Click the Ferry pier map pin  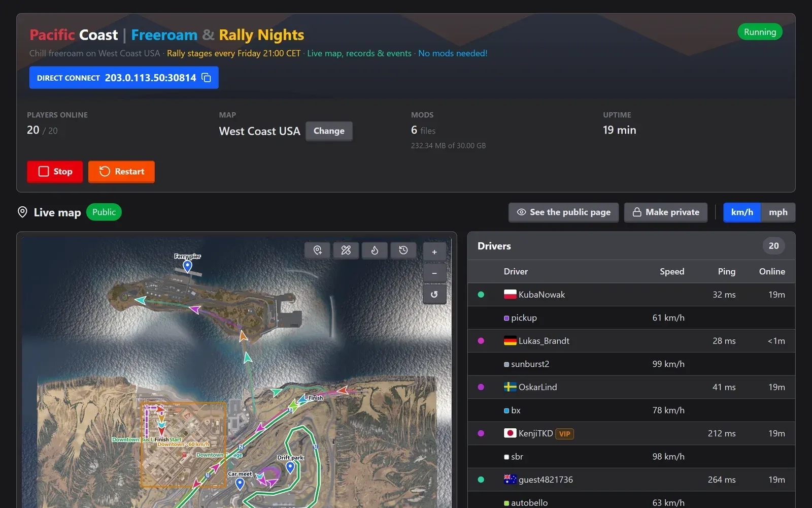pos(187,266)
